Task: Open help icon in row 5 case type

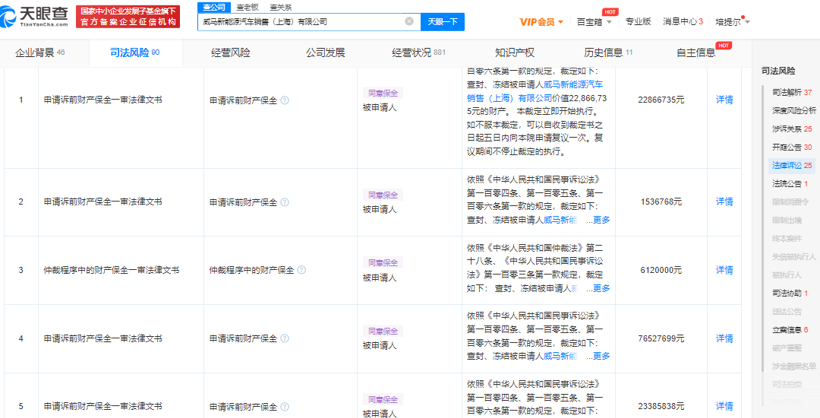Action: tap(284, 406)
